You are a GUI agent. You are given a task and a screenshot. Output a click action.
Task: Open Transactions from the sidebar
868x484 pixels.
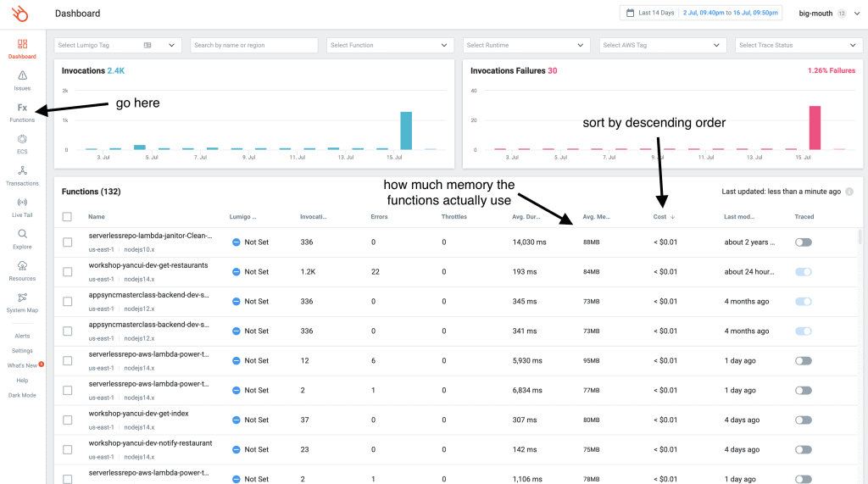(x=22, y=175)
